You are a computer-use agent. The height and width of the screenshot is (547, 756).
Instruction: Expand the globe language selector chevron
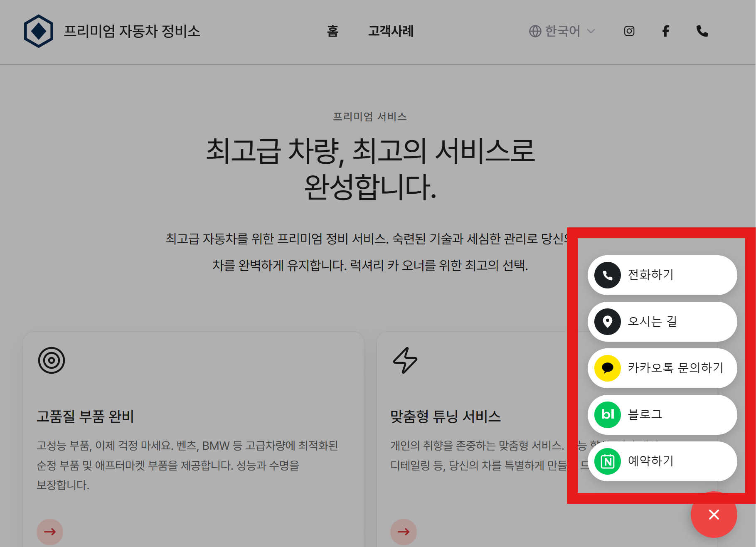591,32
